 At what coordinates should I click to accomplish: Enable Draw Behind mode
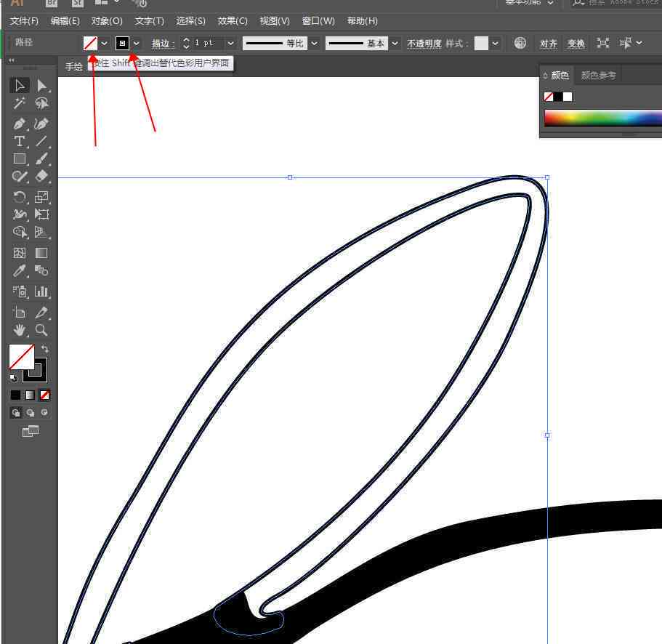point(31,413)
